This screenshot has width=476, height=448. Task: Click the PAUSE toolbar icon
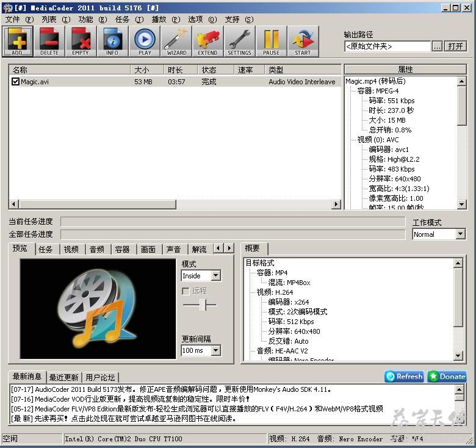click(272, 42)
